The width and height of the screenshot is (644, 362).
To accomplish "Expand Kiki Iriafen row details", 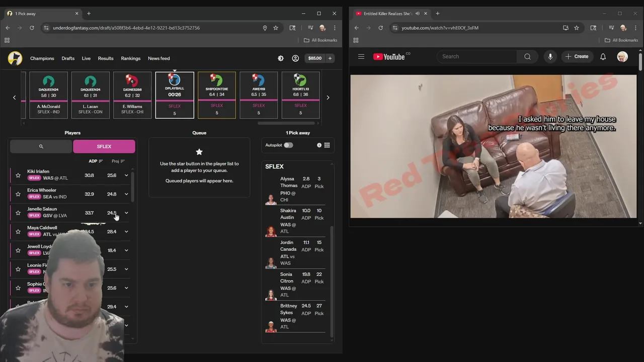I will click(x=126, y=175).
